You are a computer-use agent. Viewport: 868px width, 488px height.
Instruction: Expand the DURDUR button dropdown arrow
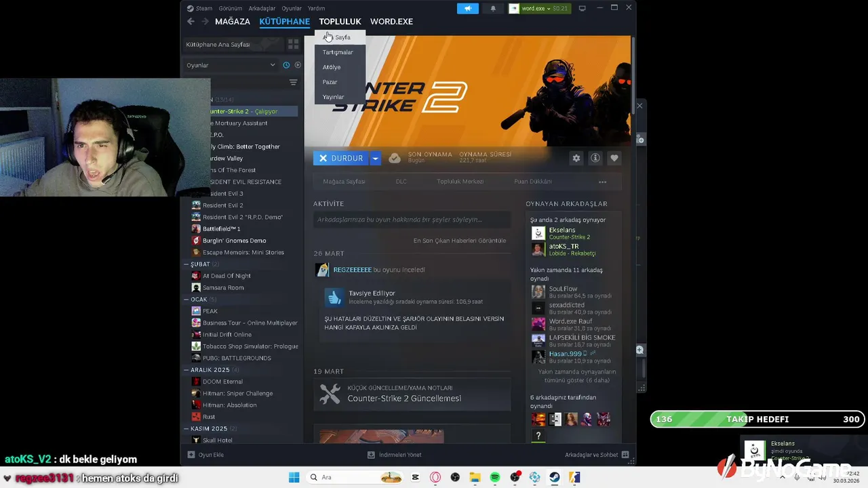tap(375, 158)
